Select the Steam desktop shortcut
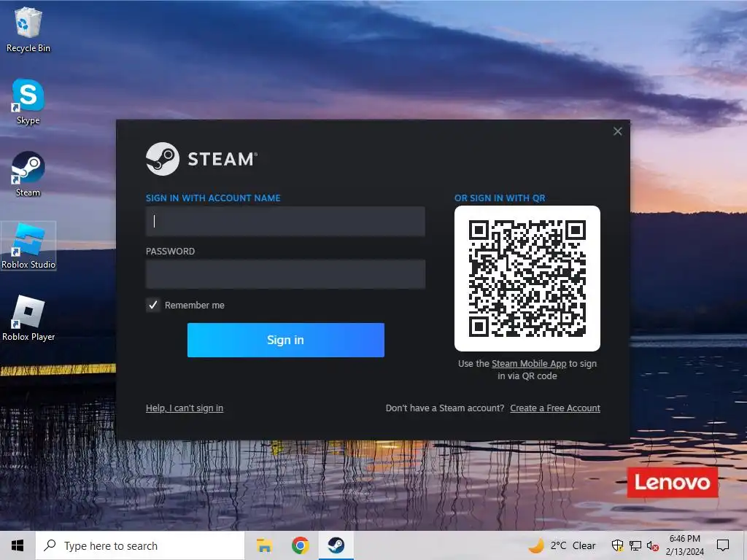 click(28, 174)
